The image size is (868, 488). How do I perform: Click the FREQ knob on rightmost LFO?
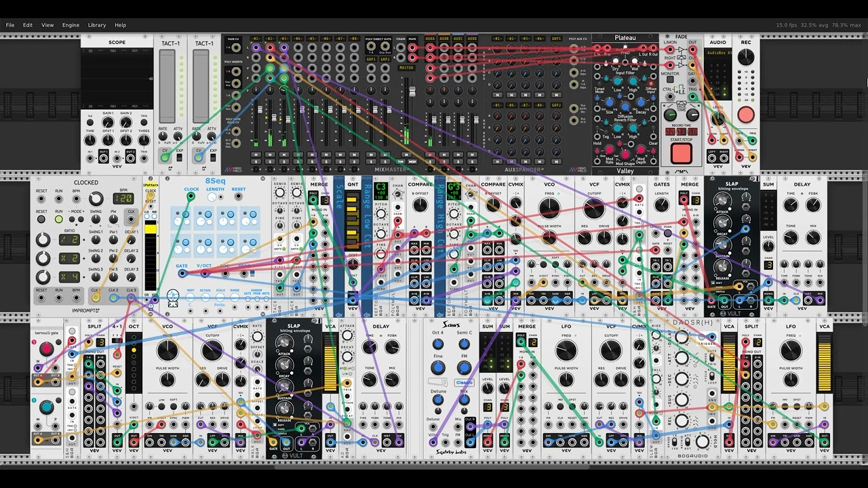tap(791, 350)
